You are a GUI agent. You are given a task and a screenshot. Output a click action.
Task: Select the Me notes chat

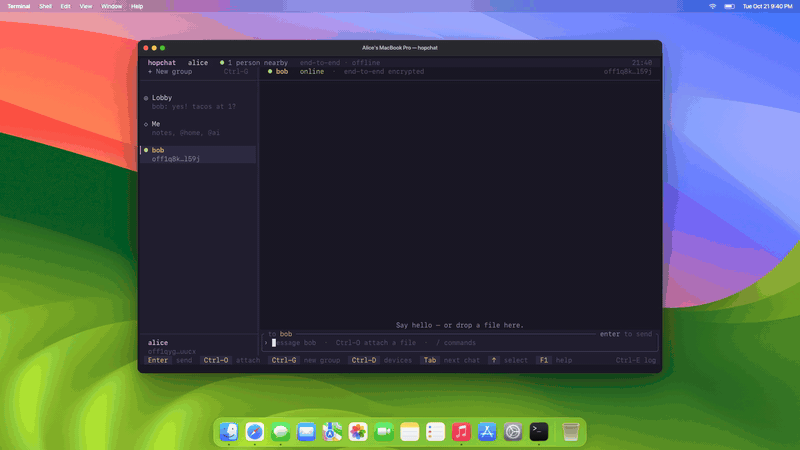(198, 128)
